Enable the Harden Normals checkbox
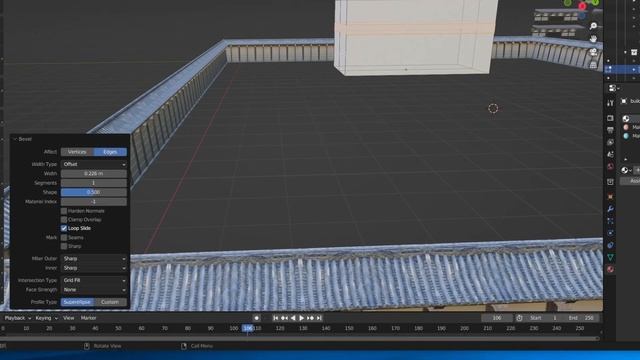The image size is (640, 360). click(x=64, y=211)
